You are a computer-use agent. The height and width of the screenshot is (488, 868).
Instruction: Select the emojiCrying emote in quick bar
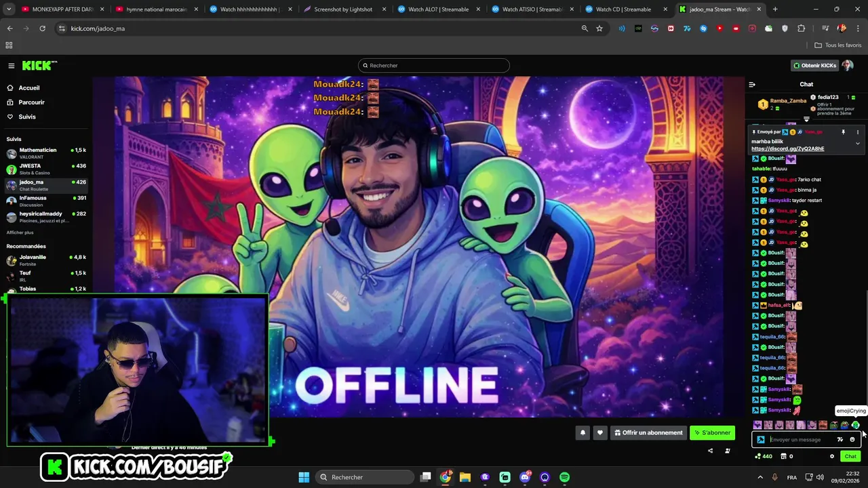click(x=856, y=425)
